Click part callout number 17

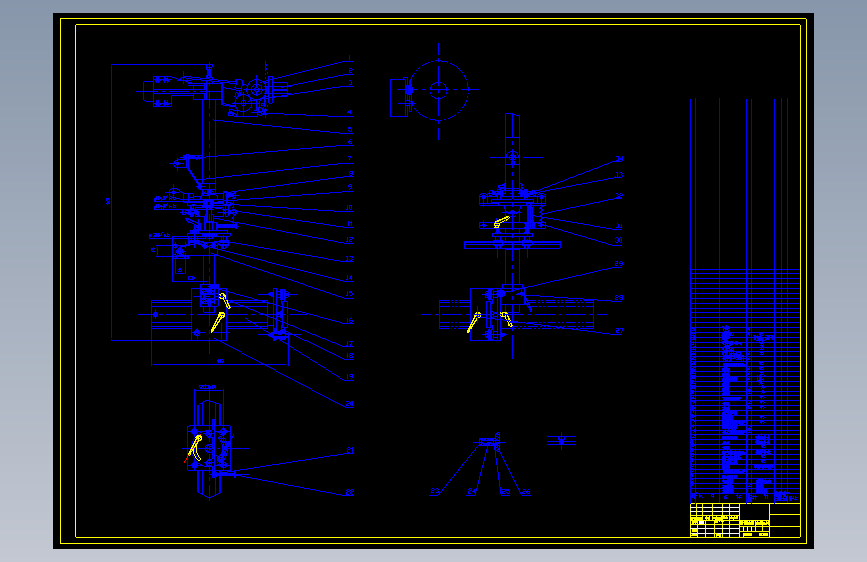coord(349,344)
